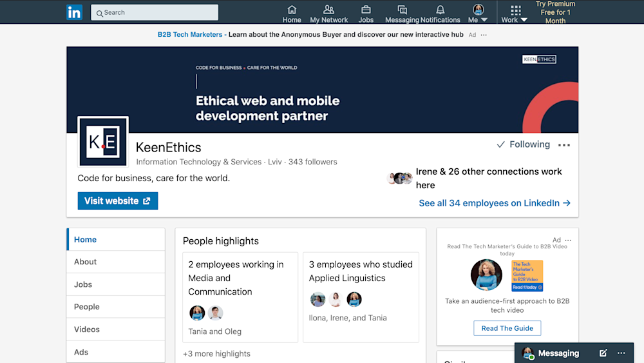Select People tab in company sidebar
This screenshot has height=363, width=644.
116,307
